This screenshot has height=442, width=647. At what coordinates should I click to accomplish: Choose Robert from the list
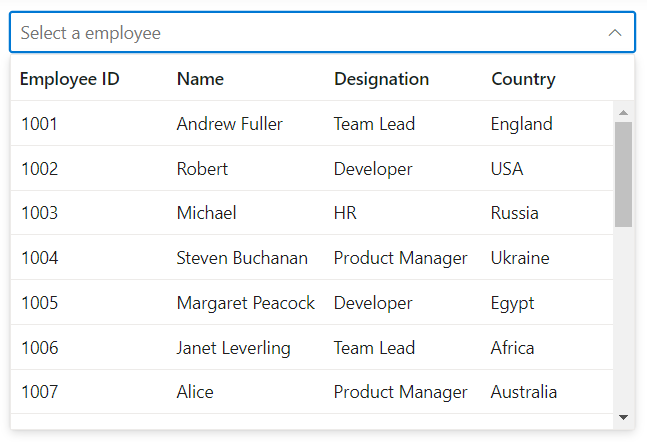202,169
